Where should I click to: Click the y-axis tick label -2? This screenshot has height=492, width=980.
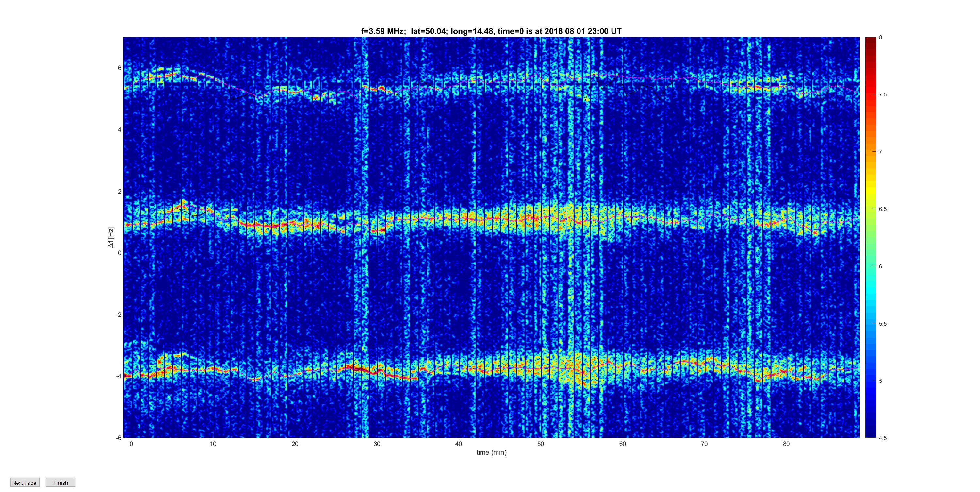pos(118,314)
